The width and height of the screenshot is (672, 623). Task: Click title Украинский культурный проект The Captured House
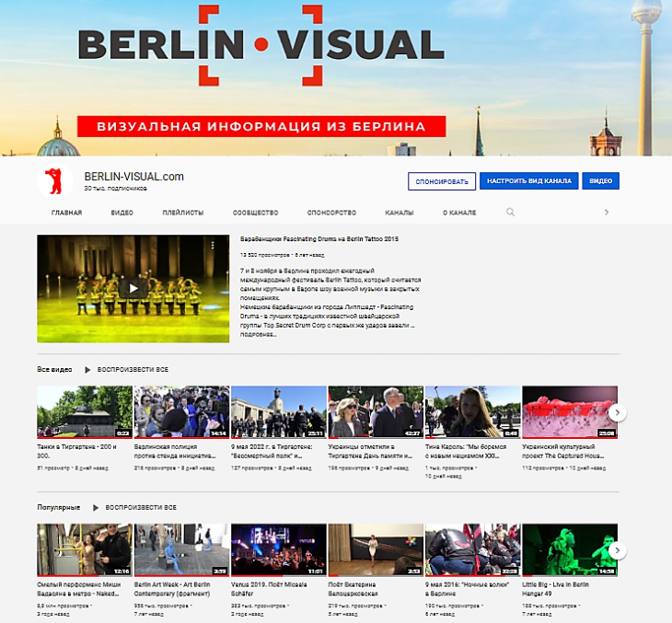coord(563,451)
